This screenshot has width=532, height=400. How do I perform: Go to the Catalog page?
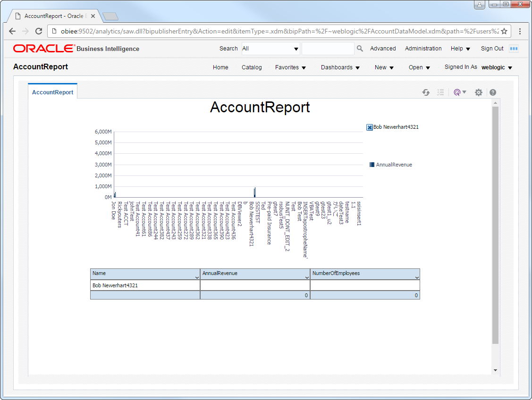click(x=252, y=67)
